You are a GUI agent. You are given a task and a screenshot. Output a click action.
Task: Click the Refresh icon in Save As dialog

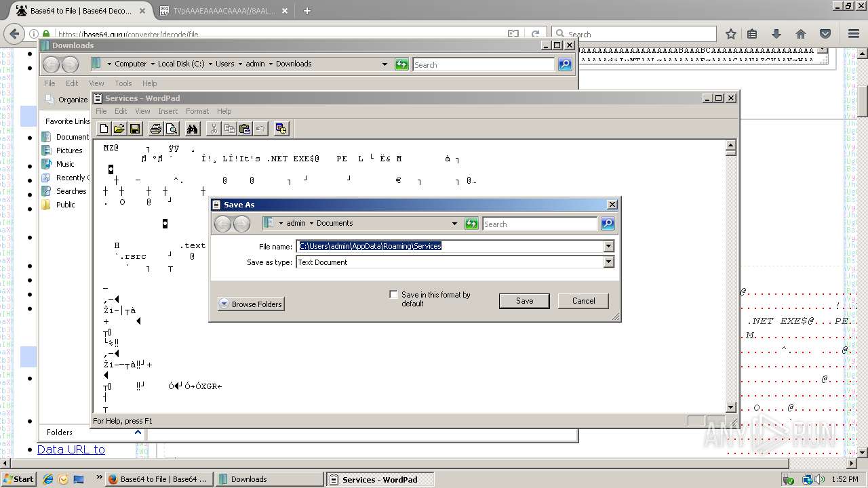pyautogui.click(x=471, y=224)
